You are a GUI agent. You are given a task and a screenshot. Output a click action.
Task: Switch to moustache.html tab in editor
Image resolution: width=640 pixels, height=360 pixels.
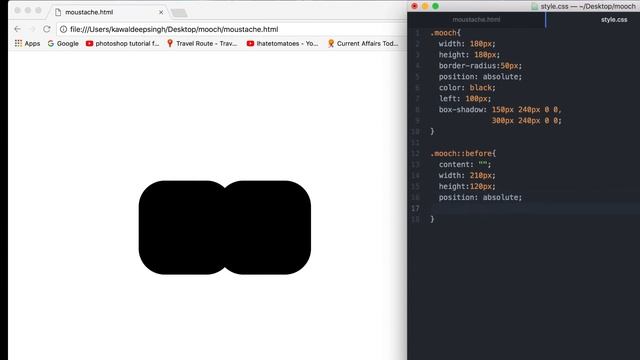click(476, 20)
